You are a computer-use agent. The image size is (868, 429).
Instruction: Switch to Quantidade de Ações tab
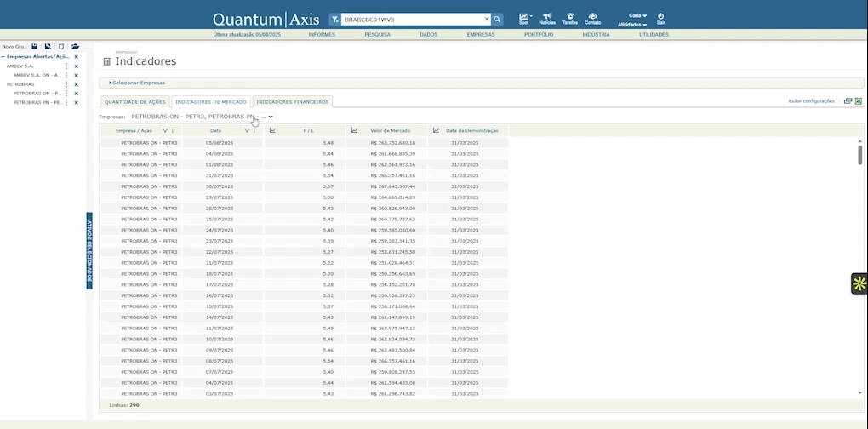click(135, 102)
